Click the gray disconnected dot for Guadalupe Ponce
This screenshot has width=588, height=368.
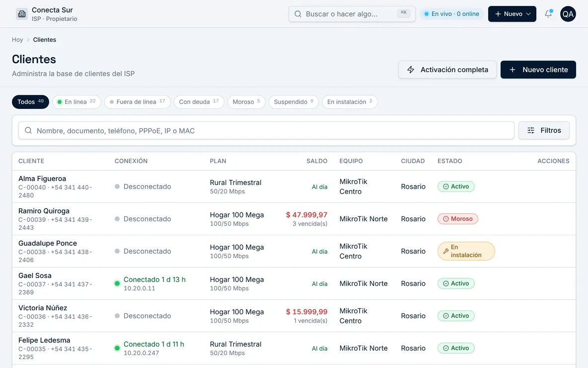(117, 251)
